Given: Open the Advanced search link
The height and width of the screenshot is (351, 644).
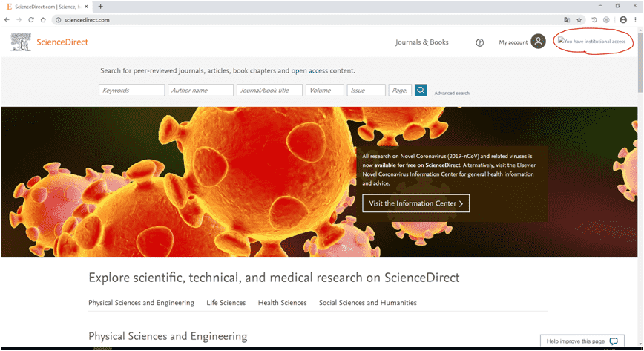Looking at the screenshot, I should pyautogui.click(x=451, y=94).
